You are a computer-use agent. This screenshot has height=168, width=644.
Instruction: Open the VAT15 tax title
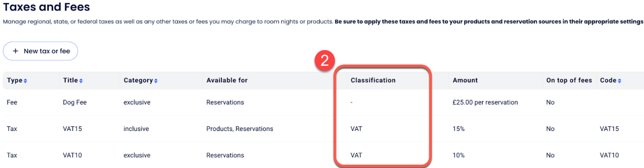pyautogui.click(x=72, y=129)
